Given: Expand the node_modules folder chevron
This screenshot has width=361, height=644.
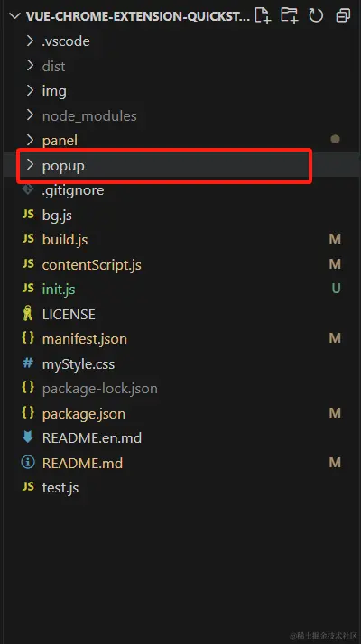Looking at the screenshot, I should pos(30,115).
